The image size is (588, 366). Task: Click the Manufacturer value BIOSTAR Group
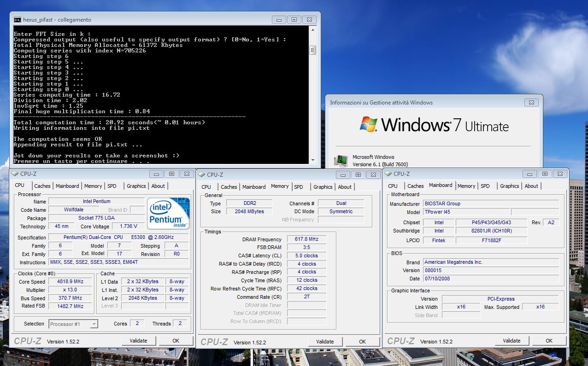pyautogui.click(x=491, y=204)
